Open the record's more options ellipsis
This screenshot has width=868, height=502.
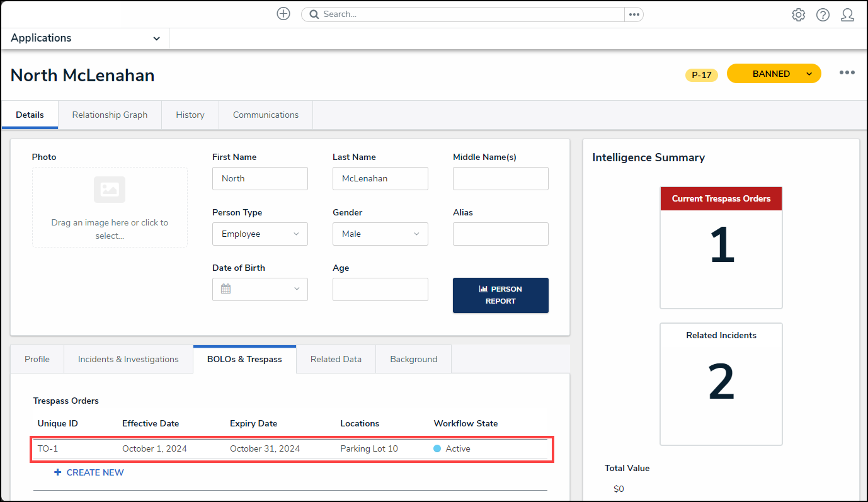coord(847,73)
